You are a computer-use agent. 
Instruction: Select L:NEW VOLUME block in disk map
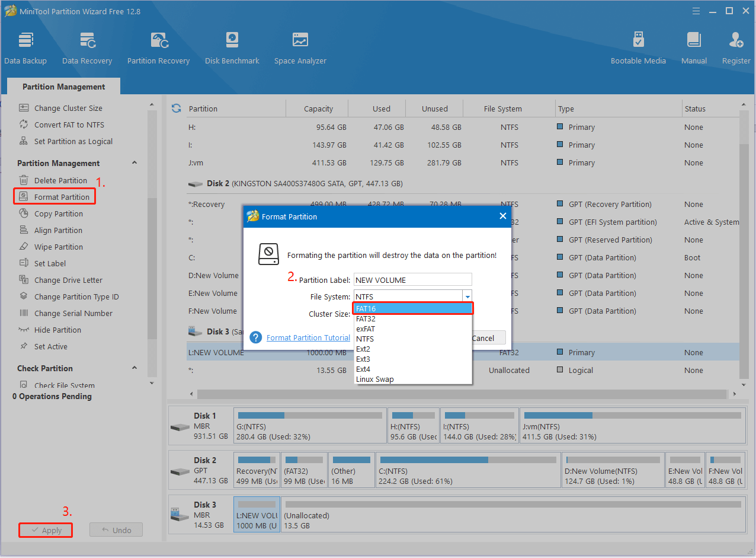(x=257, y=514)
